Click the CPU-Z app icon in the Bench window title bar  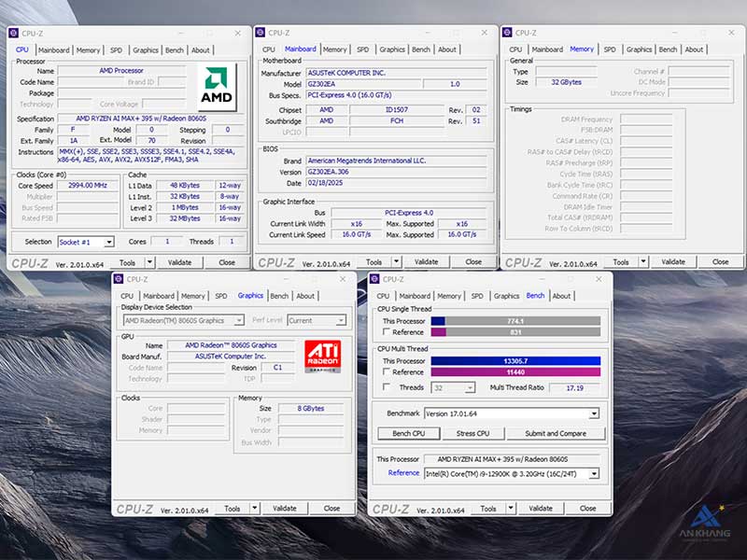click(374, 279)
